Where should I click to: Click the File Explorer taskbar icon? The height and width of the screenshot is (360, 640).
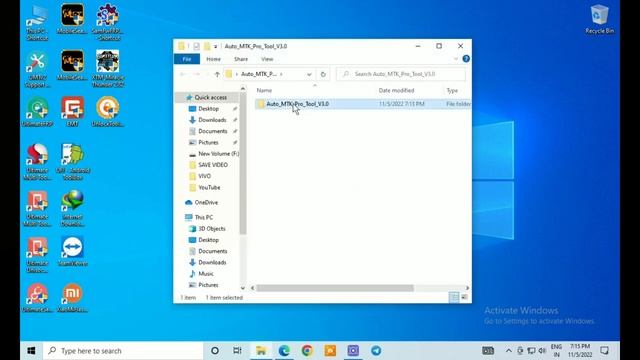tap(261, 351)
